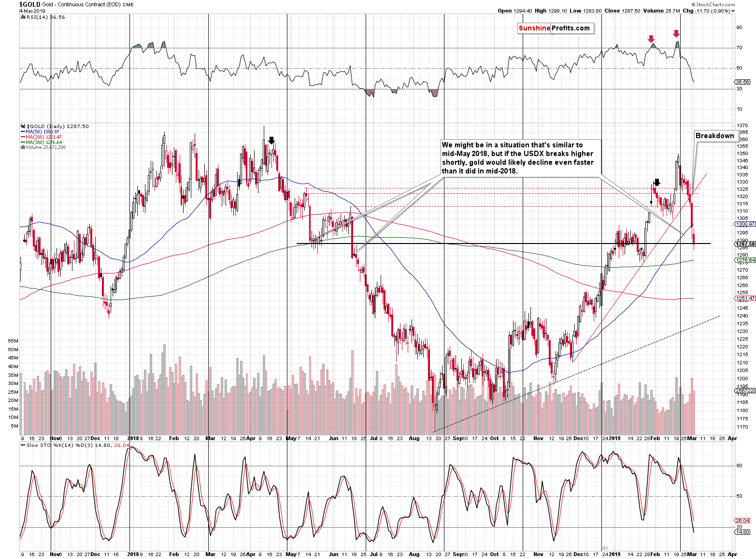The width and height of the screenshot is (756, 559).
Task: Click the black arrow above February 2019 candles
Action: 656,183
